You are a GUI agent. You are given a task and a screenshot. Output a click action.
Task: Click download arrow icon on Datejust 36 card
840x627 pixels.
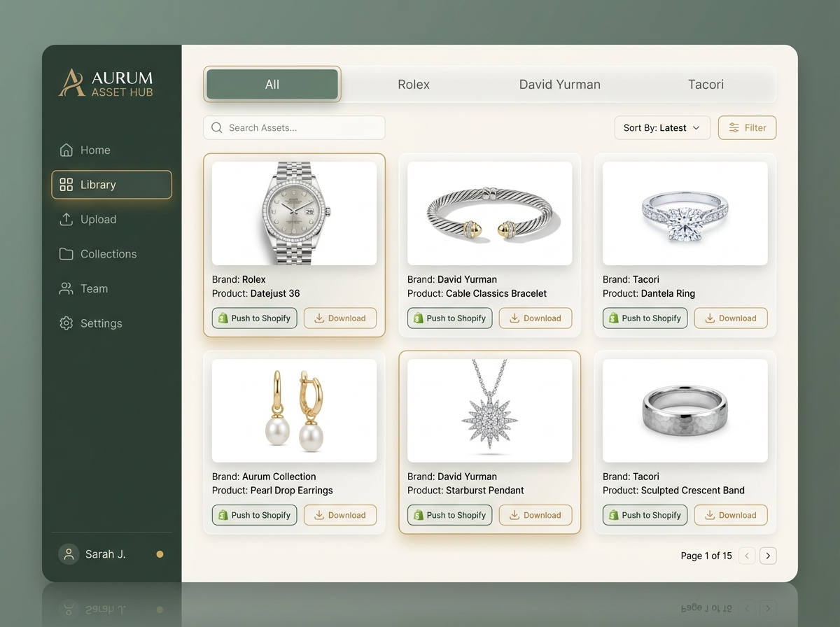tap(319, 318)
